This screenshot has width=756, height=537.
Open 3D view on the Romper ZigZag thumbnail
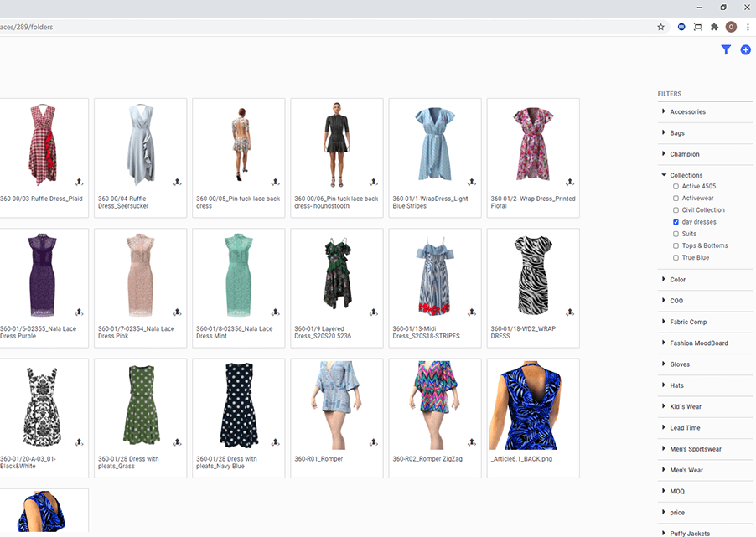469,441
